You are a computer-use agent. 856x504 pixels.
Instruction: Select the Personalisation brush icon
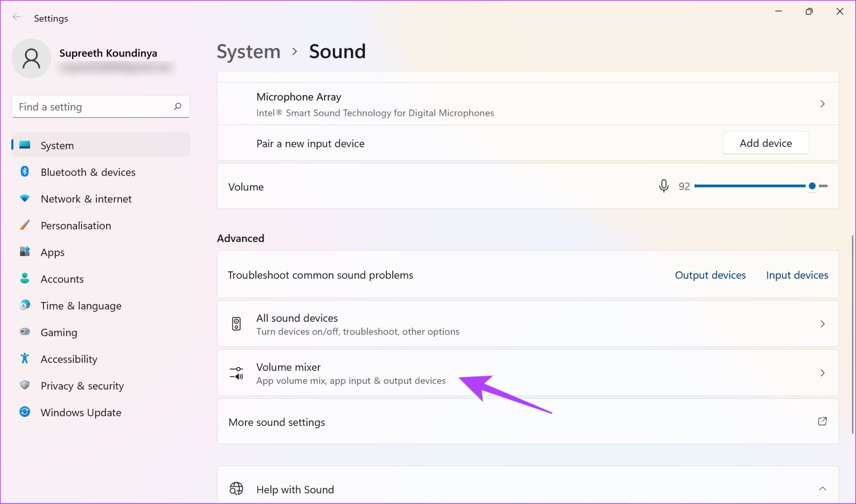pyautogui.click(x=25, y=225)
